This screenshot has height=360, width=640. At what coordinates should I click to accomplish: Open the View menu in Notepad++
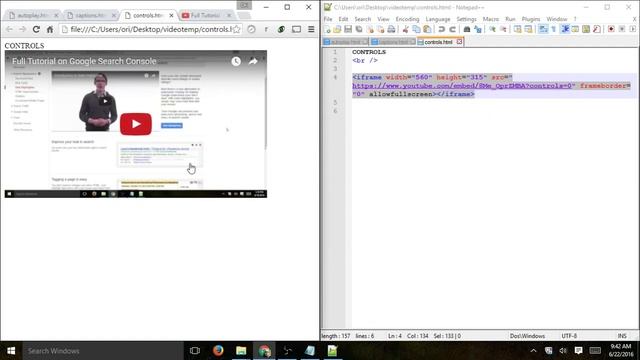(383, 19)
